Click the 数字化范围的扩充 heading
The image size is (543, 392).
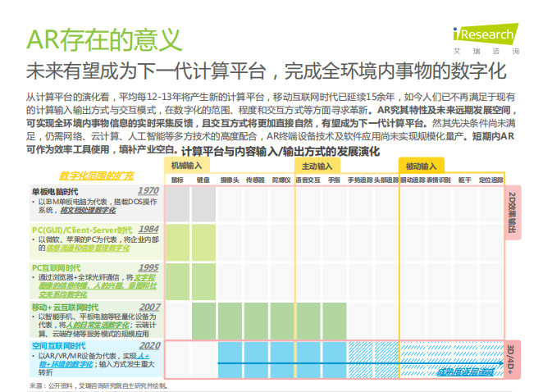click(x=96, y=176)
